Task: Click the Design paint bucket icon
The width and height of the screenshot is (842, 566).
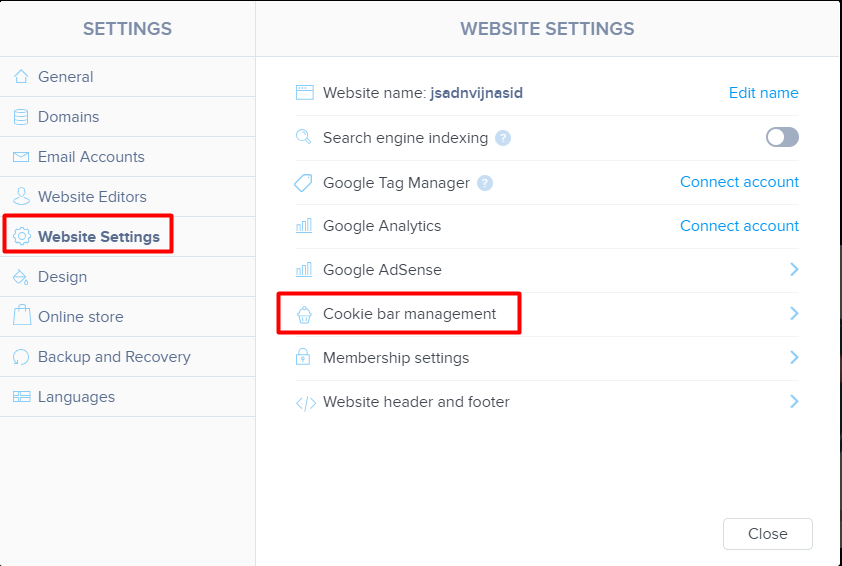Action: (21, 277)
